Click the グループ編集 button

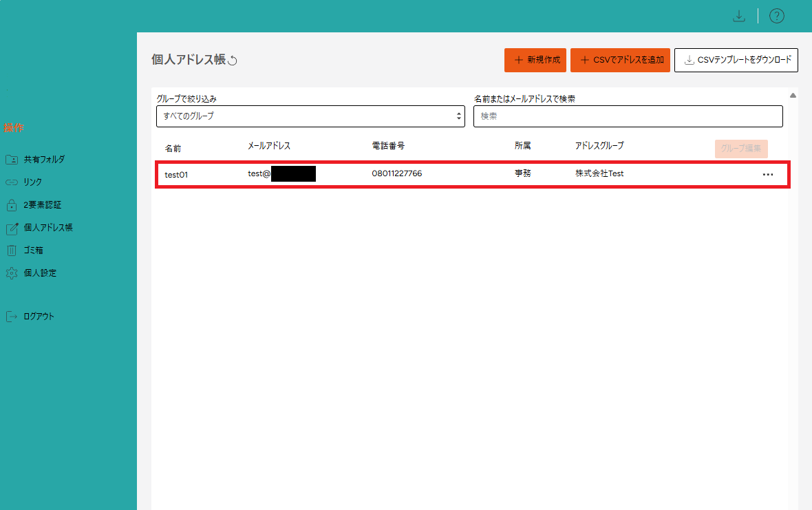(741, 149)
